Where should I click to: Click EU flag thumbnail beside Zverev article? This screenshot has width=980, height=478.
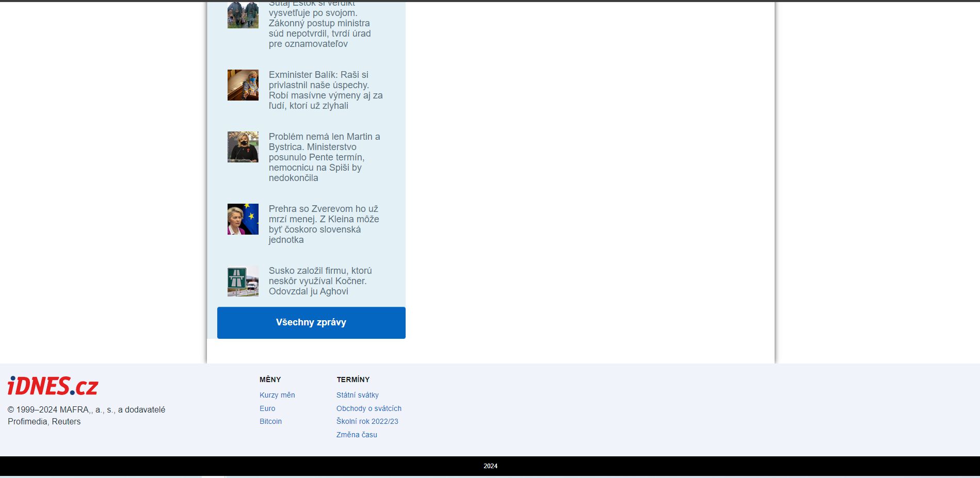click(243, 219)
